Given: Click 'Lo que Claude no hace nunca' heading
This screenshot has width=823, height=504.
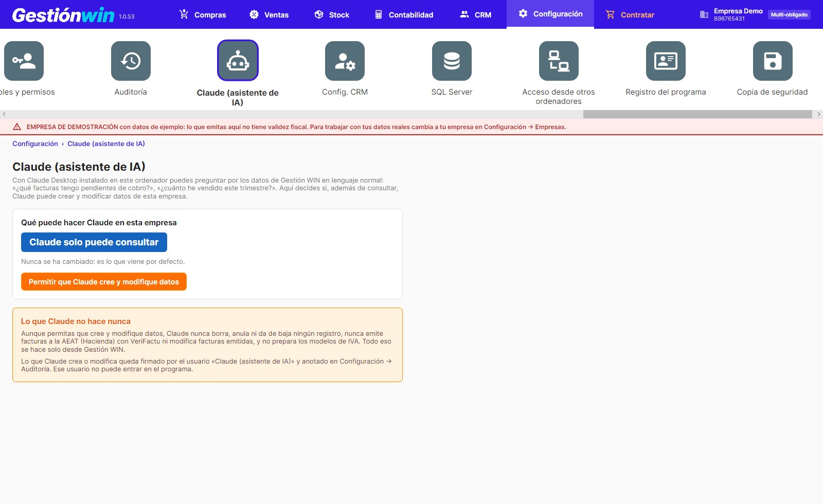Looking at the screenshot, I should (76, 321).
